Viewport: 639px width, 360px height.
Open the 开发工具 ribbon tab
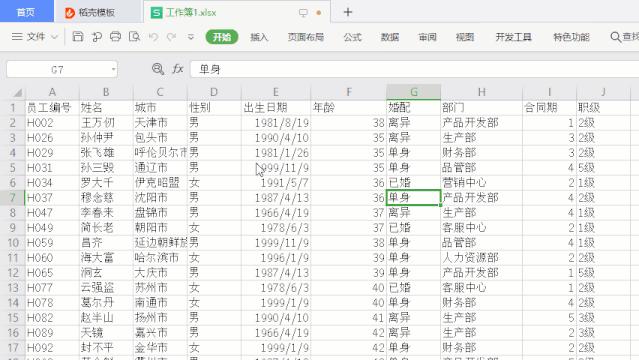(x=513, y=37)
